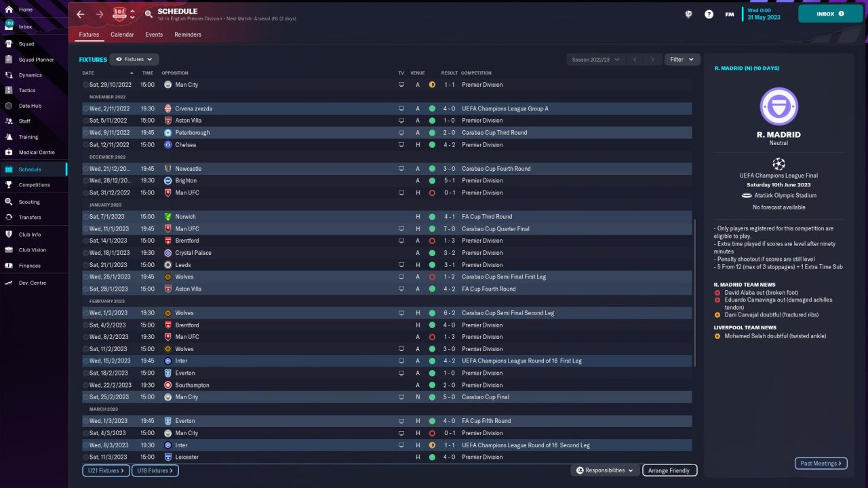Click the R. Madrid crest in the preview panel
Image resolution: width=868 pixels, height=488 pixels.
[778, 106]
